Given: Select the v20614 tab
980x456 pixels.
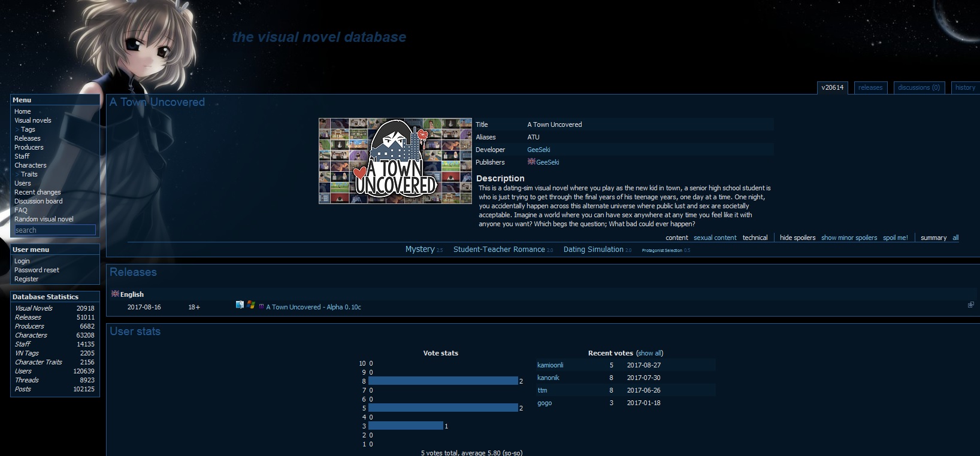Looking at the screenshot, I should tap(833, 87).
